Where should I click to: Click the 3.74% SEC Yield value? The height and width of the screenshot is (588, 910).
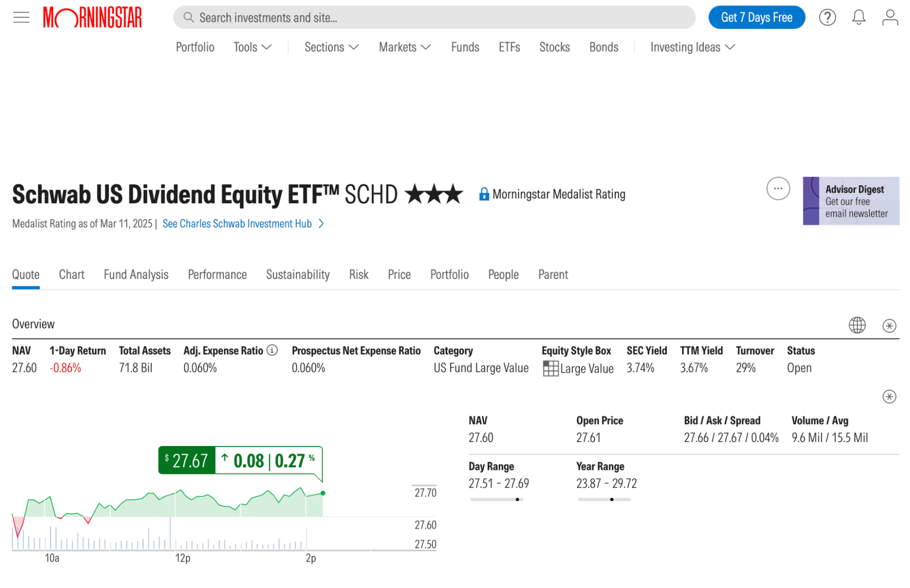pos(640,368)
